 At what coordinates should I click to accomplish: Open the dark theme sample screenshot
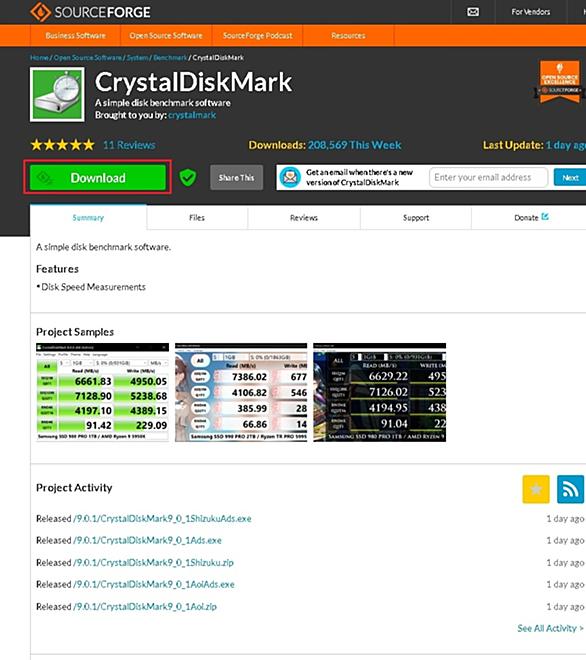pos(379,392)
